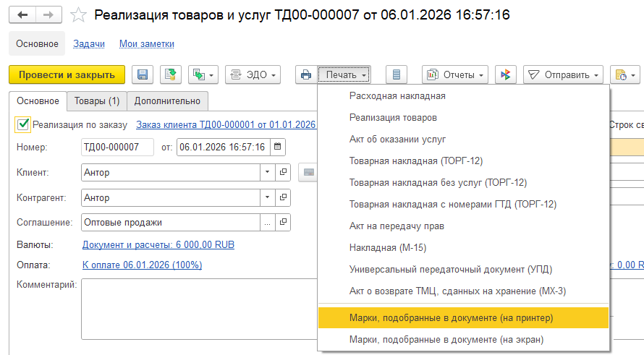Open the Мои заметки link
Image resolution: width=644 pixels, height=355 pixels.
coord(147,43)
